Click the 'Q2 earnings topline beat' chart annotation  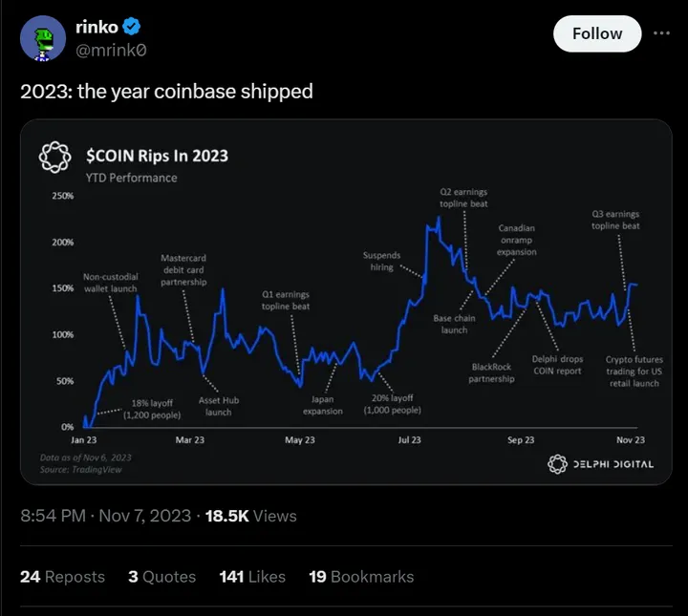[x=463, y=199]
